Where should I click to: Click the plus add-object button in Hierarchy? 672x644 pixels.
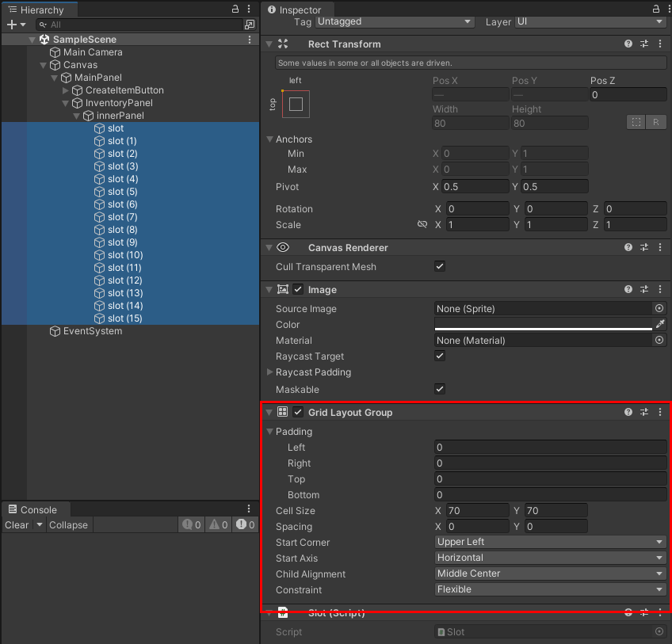(12, 25)
